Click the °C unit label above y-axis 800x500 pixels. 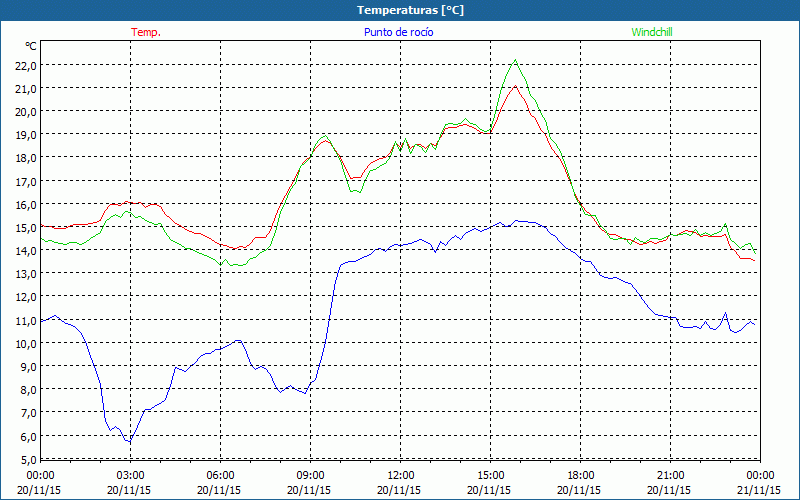(x=30, y=46)
